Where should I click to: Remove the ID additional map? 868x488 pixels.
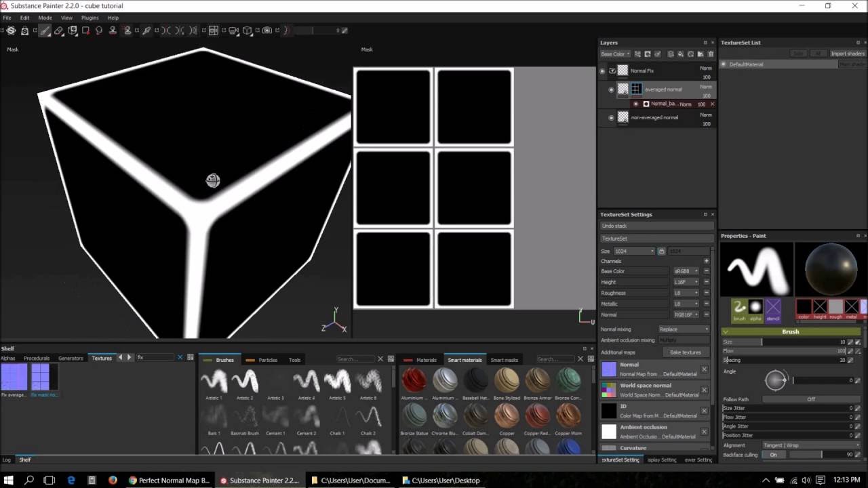[x=704, y=411]
